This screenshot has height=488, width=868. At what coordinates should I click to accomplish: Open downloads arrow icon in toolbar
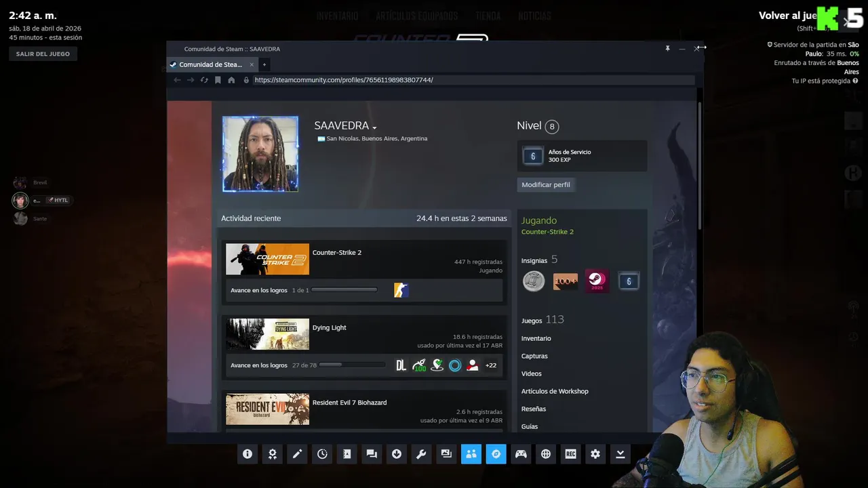[x=397, y=454]
